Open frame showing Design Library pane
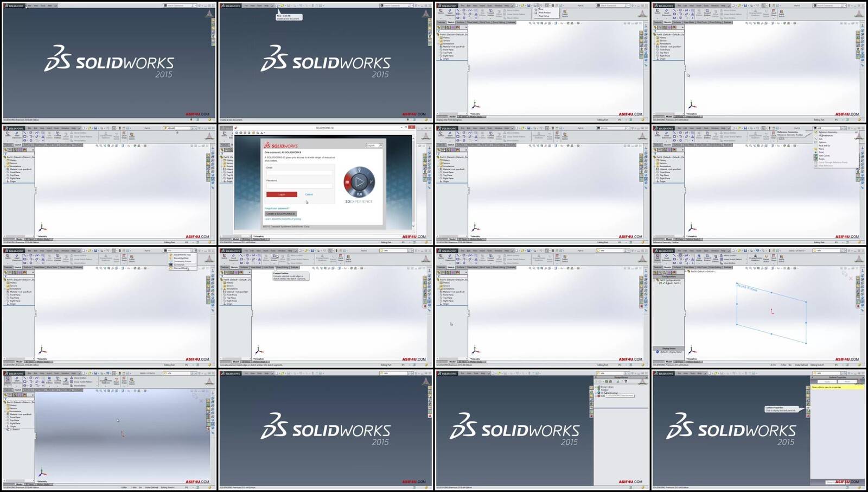Viewport: 868px width, 492px height. pyautogui.click(x=542, y=430)
